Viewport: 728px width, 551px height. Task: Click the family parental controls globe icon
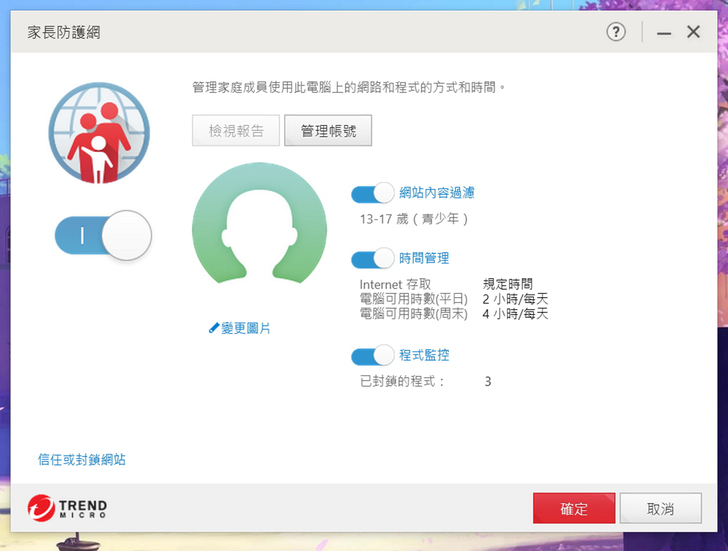tap(99, 133)
